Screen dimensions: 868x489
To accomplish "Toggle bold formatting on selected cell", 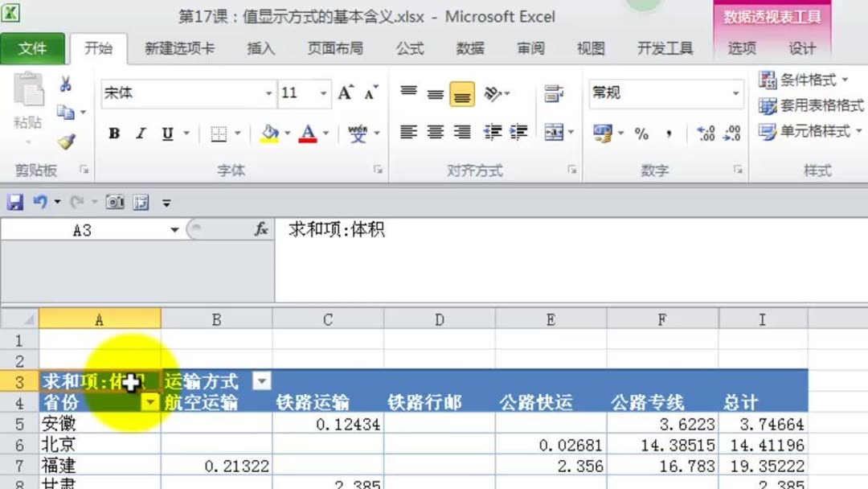I will click(x=113, y=134).
